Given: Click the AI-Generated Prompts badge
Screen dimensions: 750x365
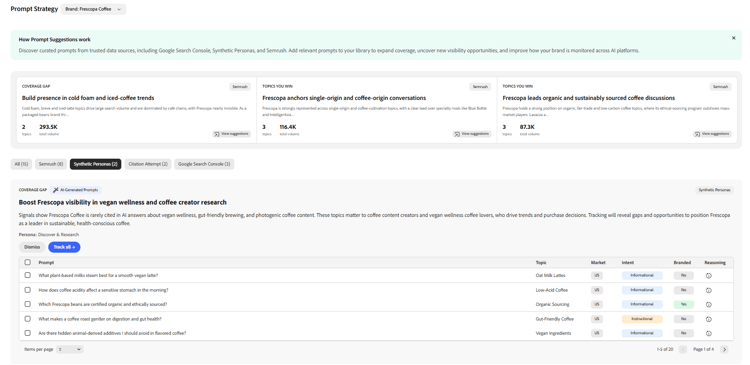Looking at the screenshot, I should tap(76, 190).
